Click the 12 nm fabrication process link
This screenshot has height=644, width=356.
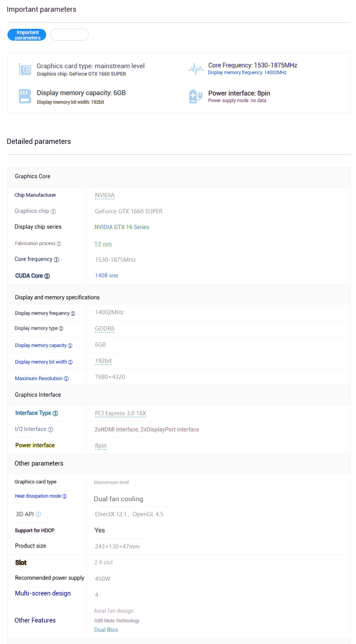tap(103, 244)
